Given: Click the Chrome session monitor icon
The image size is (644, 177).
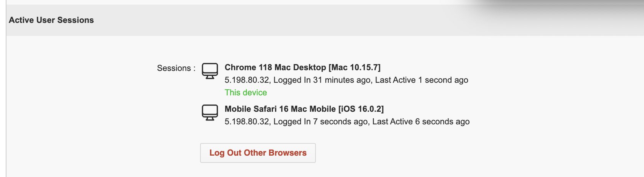Looking at the screenshot, I should 210,71.
